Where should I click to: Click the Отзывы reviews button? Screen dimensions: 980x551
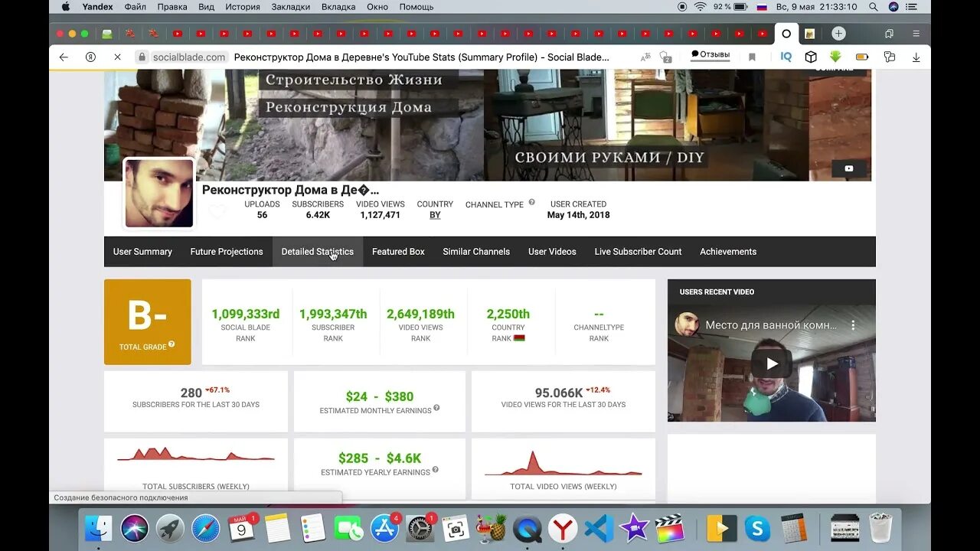point(710,54)
